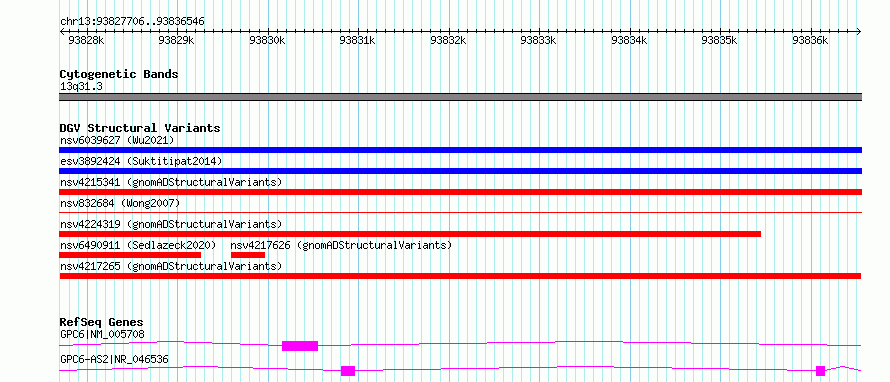Click the 13q31.3 band label
This screenshot has width=890, height=382.
tap(81, 87)
